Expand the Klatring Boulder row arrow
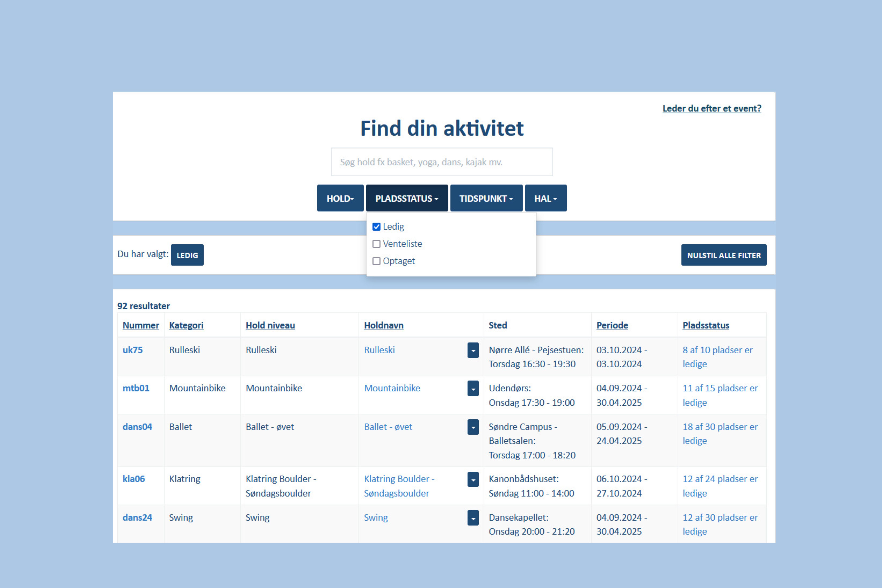The image size is (882, 588). tap(473, 479)
